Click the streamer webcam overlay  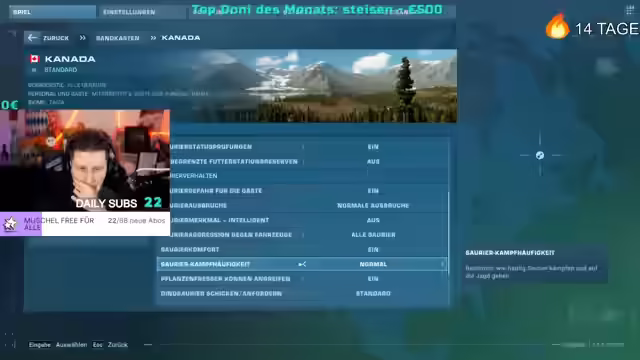[x=85, y=160]
